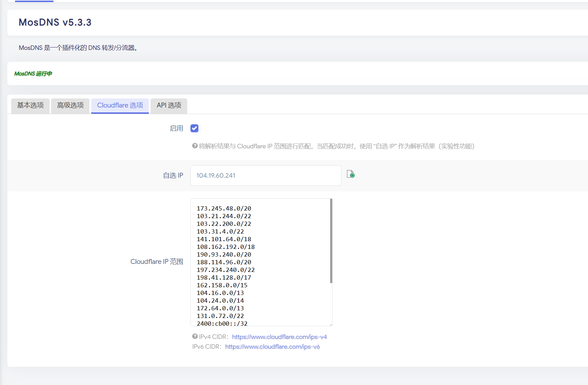Click the 162.158.0.0/15 entry in the textarea

[222, 285]
